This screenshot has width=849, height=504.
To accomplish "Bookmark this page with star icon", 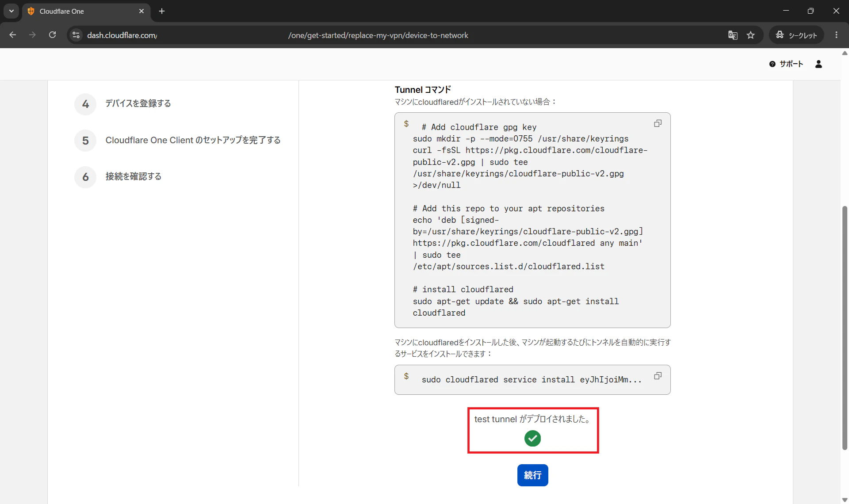I will click(x=751, y=35).
